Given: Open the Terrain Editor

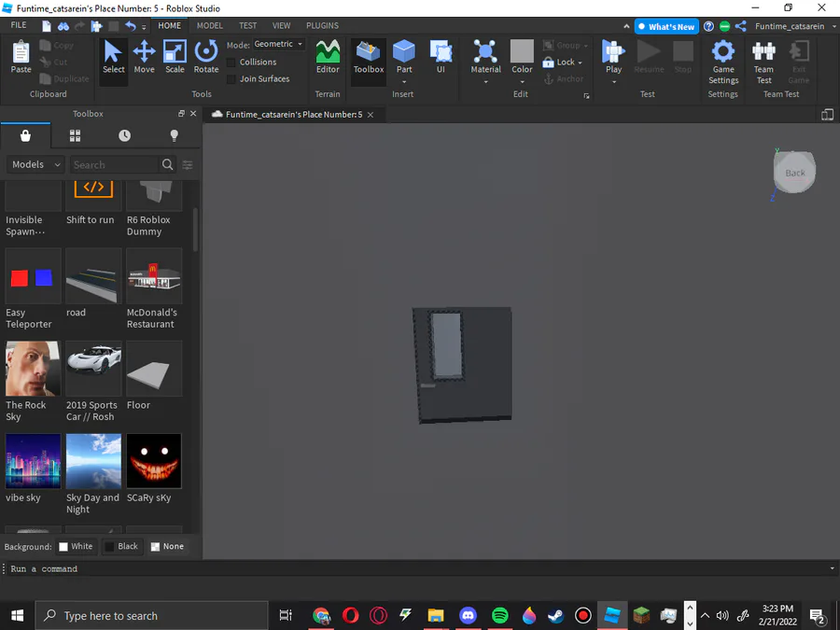Looking at the screenshot, I should [x=328, y=56].
